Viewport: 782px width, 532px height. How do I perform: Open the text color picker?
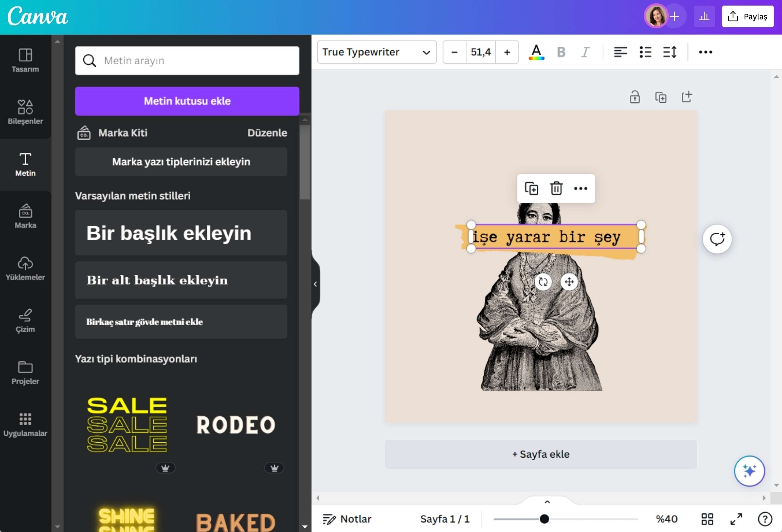pyautogui.click(x=536, y=52)
